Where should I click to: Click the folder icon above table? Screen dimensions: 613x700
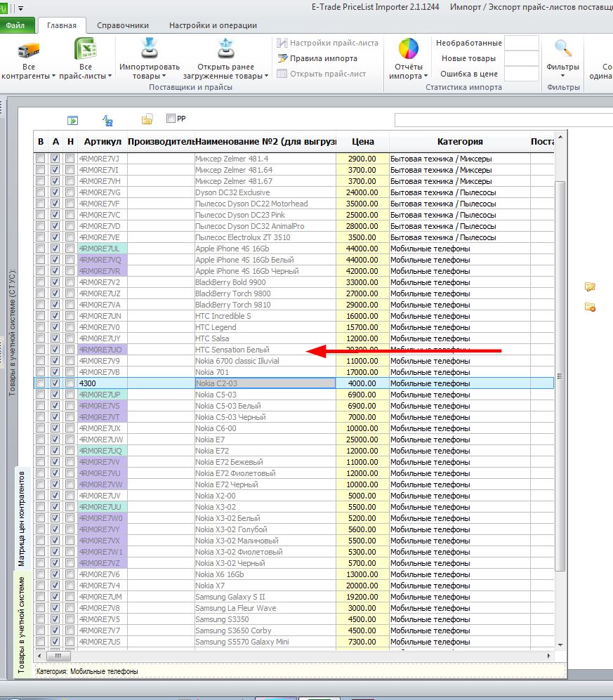coord(147,119)
